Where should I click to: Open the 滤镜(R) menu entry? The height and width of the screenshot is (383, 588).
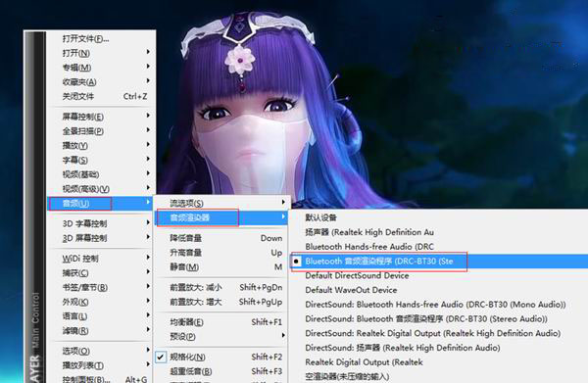coord(101,330)
